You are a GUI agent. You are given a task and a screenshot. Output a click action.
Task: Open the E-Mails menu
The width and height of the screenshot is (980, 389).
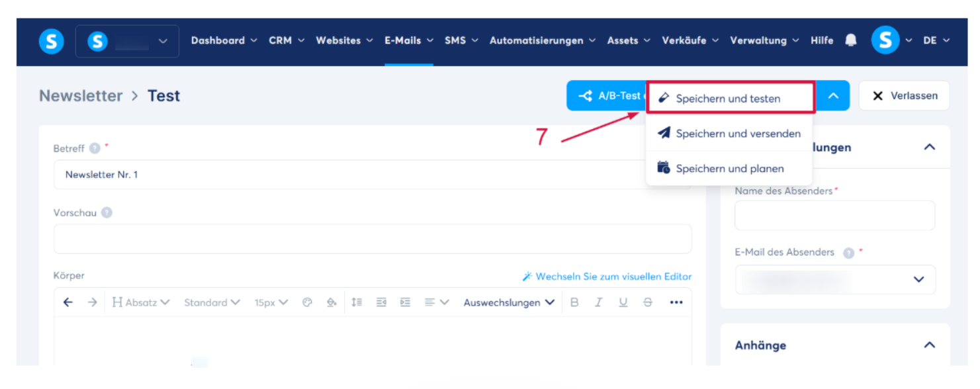(409, 40)
